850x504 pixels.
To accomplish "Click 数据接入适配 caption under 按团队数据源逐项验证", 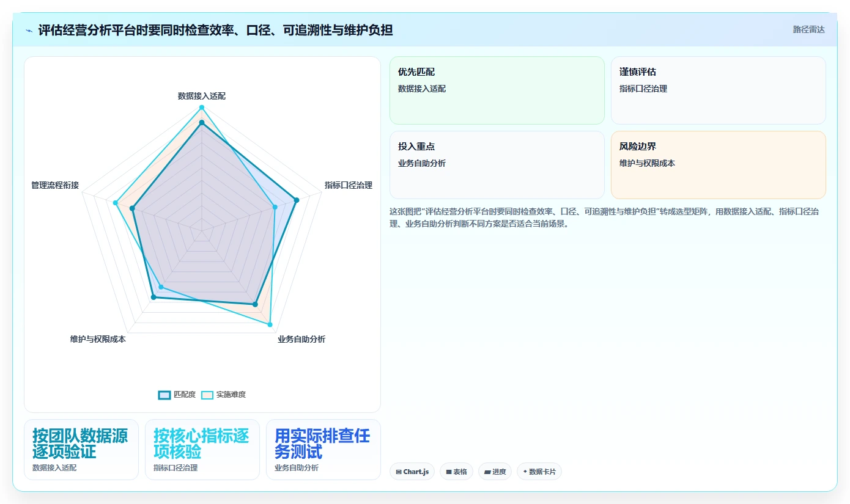I will coord(54,468).
